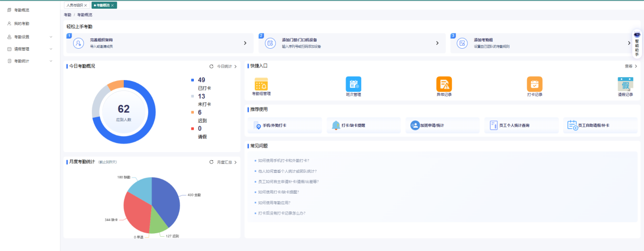Viewport: 644px width, 251px height.
Task: Refresh 今日考勤概况 with the reload icon
Action: pos(212,66)
